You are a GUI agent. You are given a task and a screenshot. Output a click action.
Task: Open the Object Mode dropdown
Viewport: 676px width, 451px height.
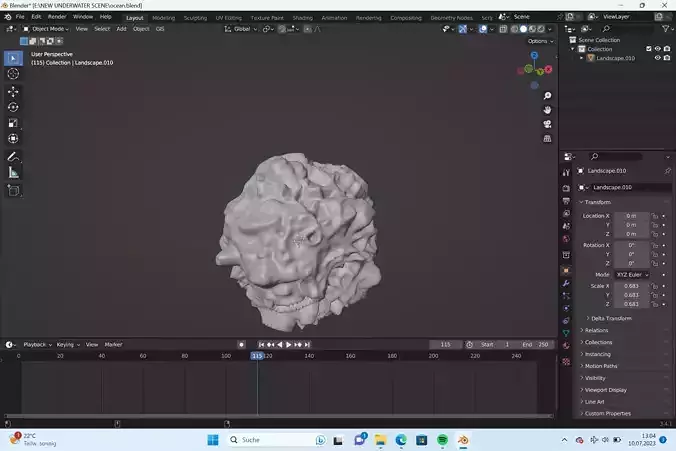[46, 29]
